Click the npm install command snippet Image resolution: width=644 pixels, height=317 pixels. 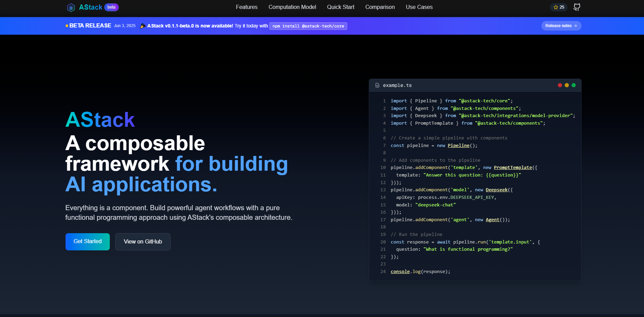(308, 26)
